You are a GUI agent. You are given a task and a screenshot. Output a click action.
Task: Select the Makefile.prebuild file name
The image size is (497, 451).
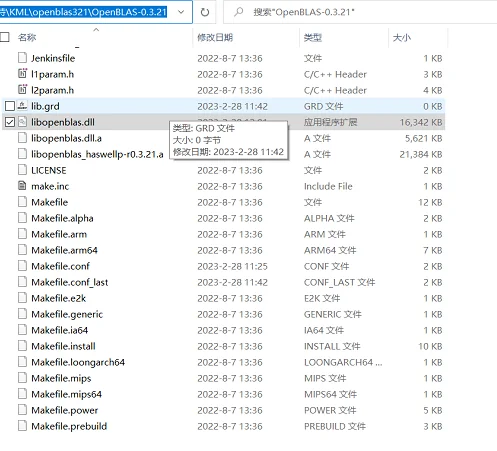tap(69, 426)
